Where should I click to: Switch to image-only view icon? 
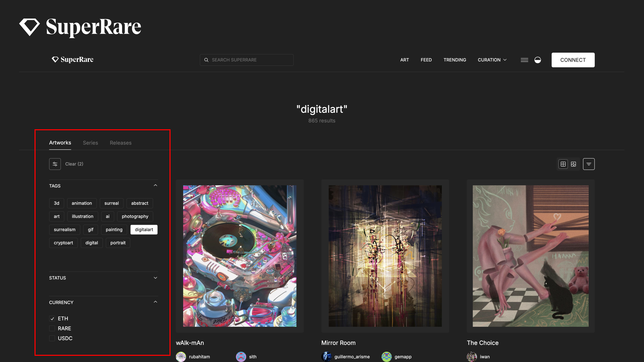tap(573, 164)
